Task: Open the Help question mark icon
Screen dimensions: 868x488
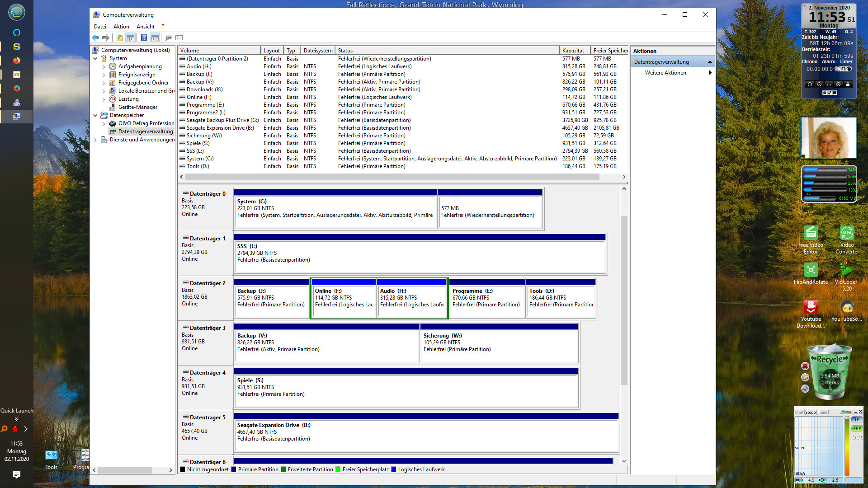Action: pyautogui.click(x=144, y=38)
